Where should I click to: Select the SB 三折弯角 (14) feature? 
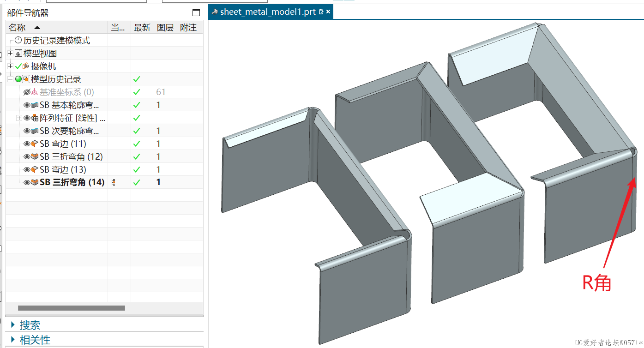pos(72,183)
